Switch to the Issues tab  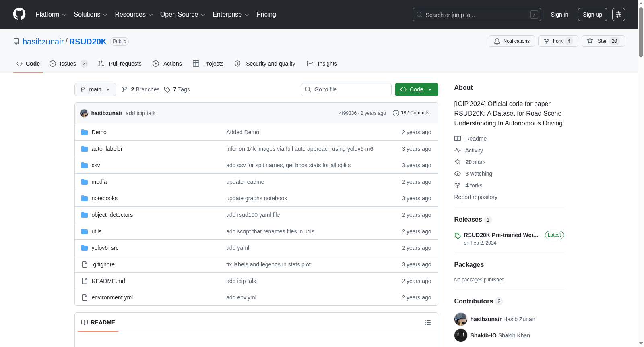coord(68,64)
